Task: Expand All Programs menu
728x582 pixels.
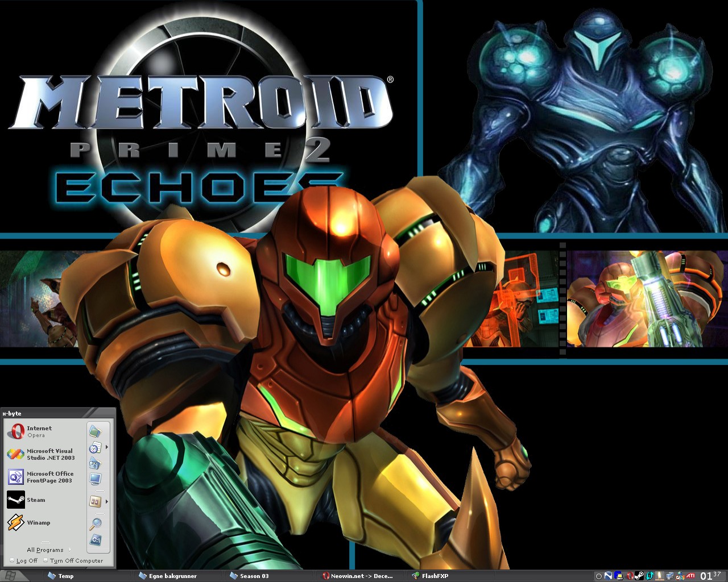Action: coord(48,550)
